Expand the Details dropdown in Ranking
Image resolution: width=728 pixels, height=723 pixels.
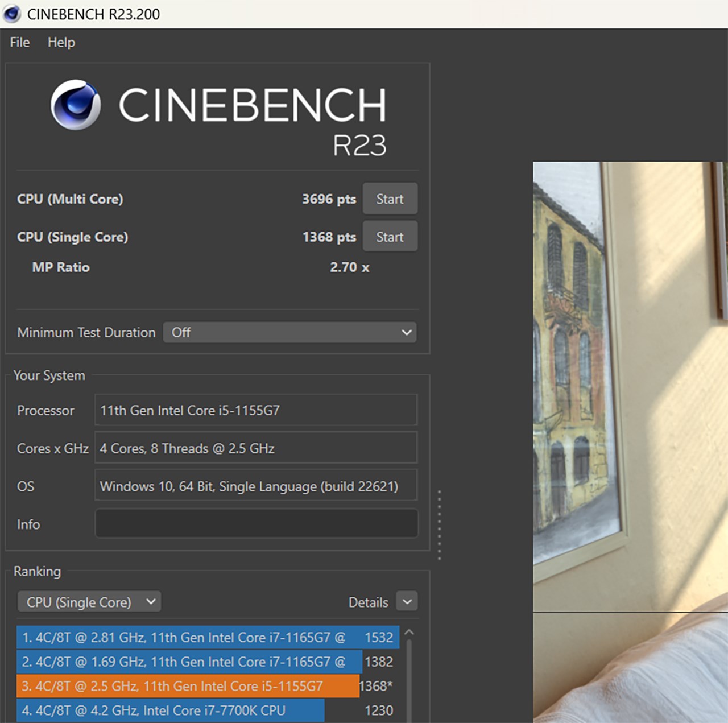point(407,601)
